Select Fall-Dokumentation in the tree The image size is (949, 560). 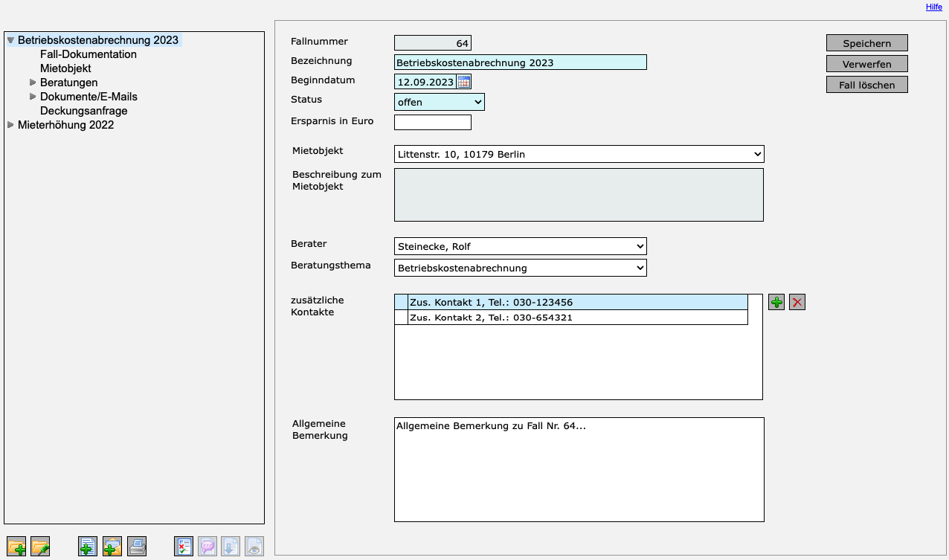pos(88,54)
